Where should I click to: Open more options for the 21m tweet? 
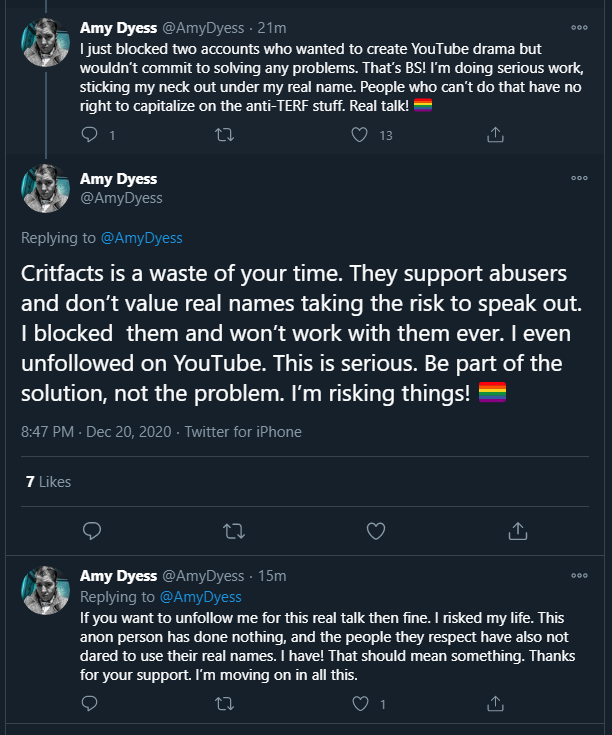click(x=579, y=28)
